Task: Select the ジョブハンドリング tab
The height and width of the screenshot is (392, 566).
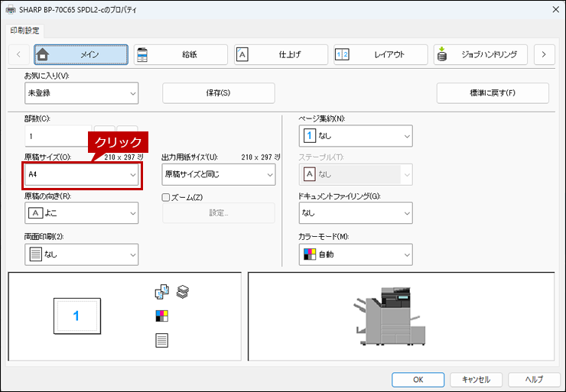Action: tap(480, 54)
